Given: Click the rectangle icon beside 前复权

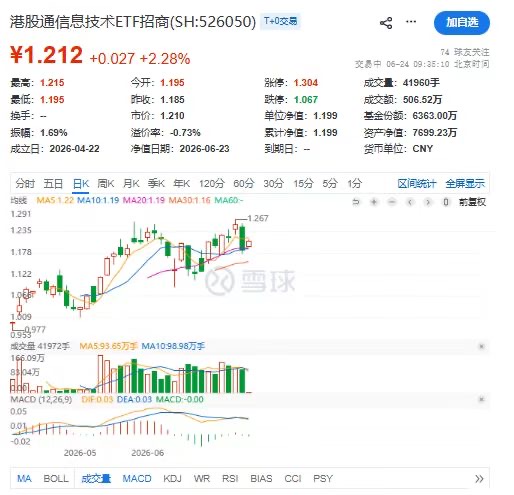Looking at the screenshot, I should 446,202.
